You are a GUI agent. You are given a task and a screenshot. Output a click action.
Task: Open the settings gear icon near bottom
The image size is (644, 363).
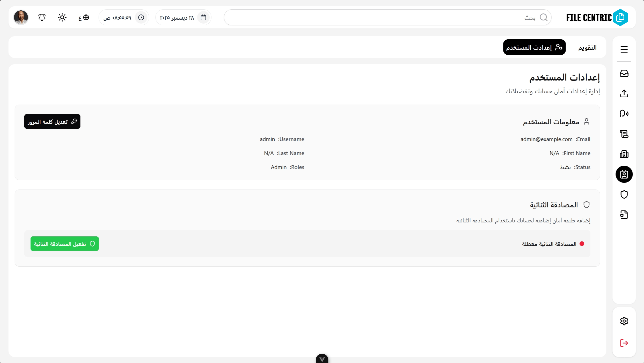coord(624,321)
